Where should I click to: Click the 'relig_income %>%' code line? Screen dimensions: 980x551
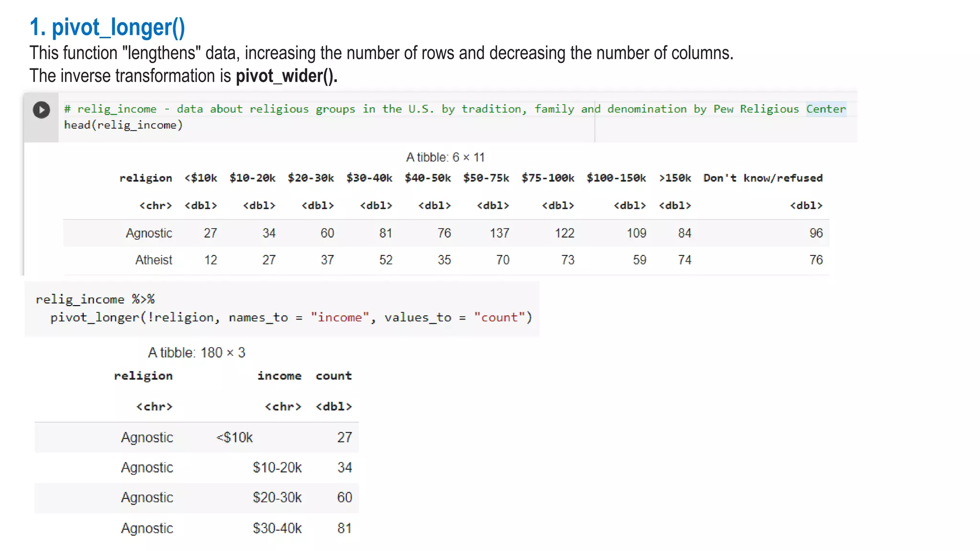tap(95, 299)
